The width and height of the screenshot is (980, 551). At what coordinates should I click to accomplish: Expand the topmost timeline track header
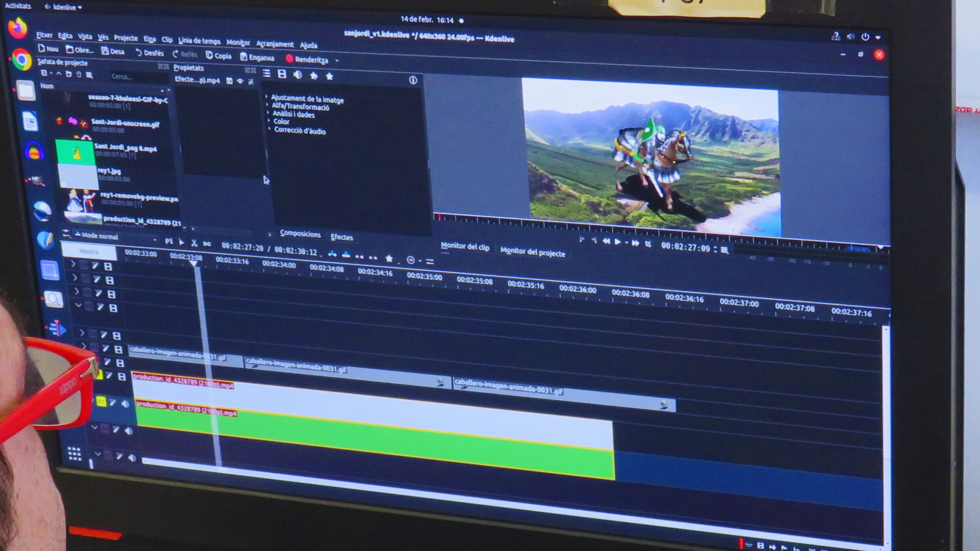[73, 264]
